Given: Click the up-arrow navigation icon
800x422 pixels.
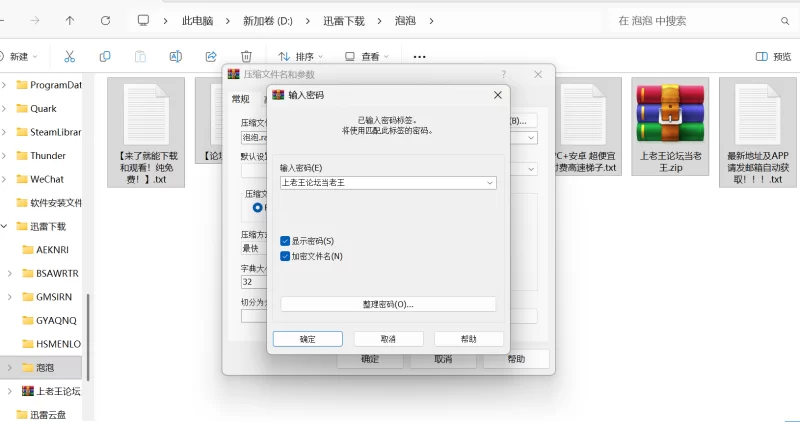Looking at the screenshot, I should 69,20.
